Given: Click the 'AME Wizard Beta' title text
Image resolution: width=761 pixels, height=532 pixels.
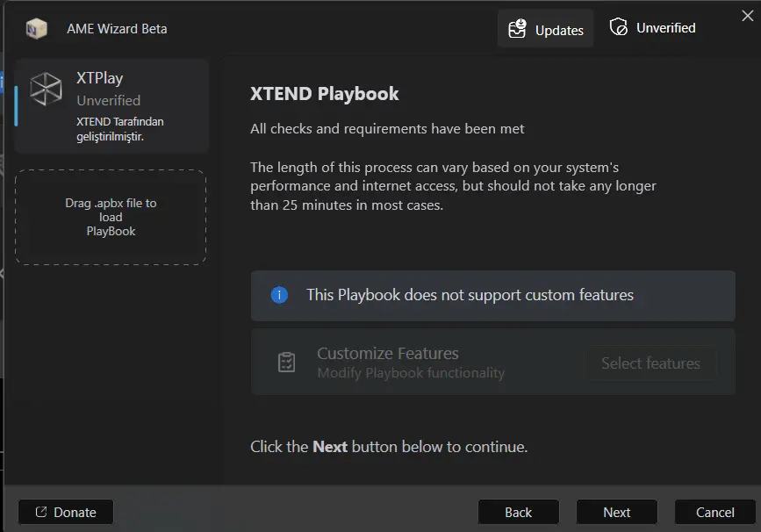Looking at the screenshot, I should pos(117,29).
